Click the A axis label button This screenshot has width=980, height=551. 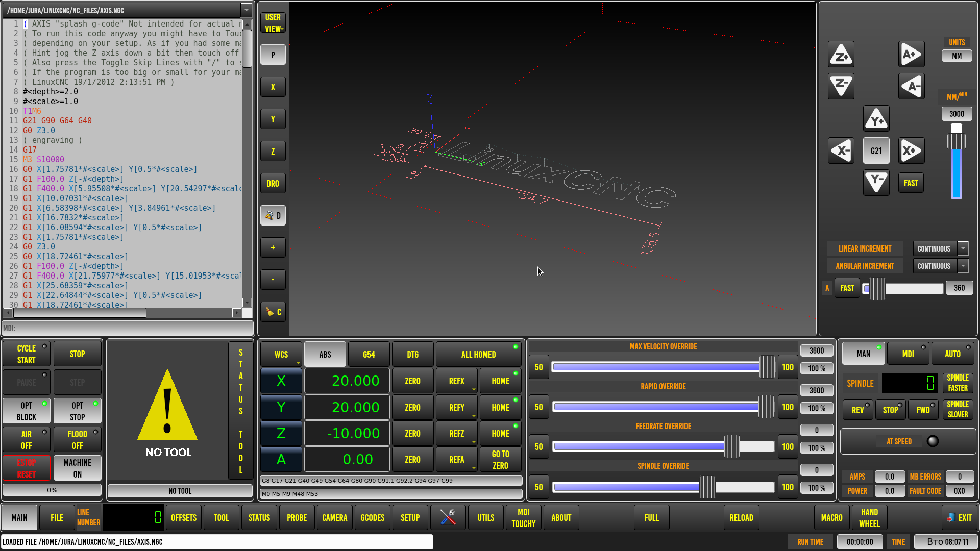coord(281,459)
